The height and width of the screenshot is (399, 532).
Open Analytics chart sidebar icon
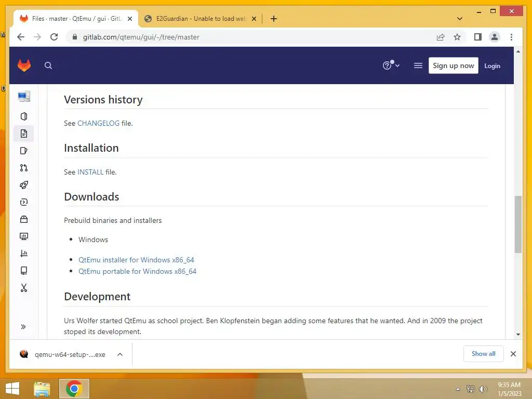[x=24, y=254]
